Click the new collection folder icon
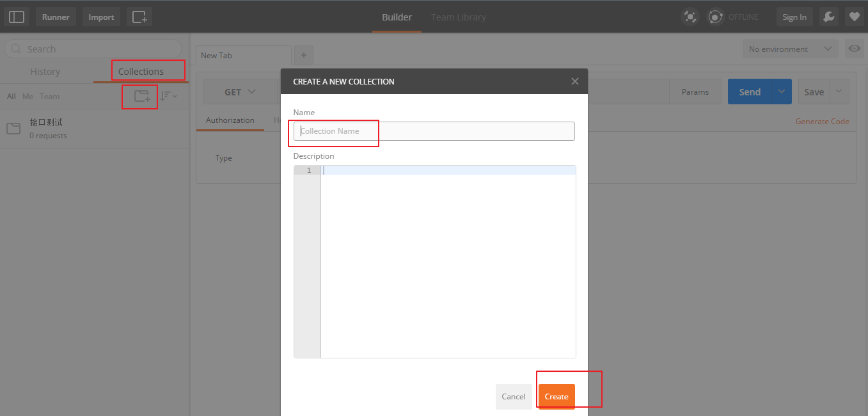Screen dimensions: 868x416 [141, 96]
